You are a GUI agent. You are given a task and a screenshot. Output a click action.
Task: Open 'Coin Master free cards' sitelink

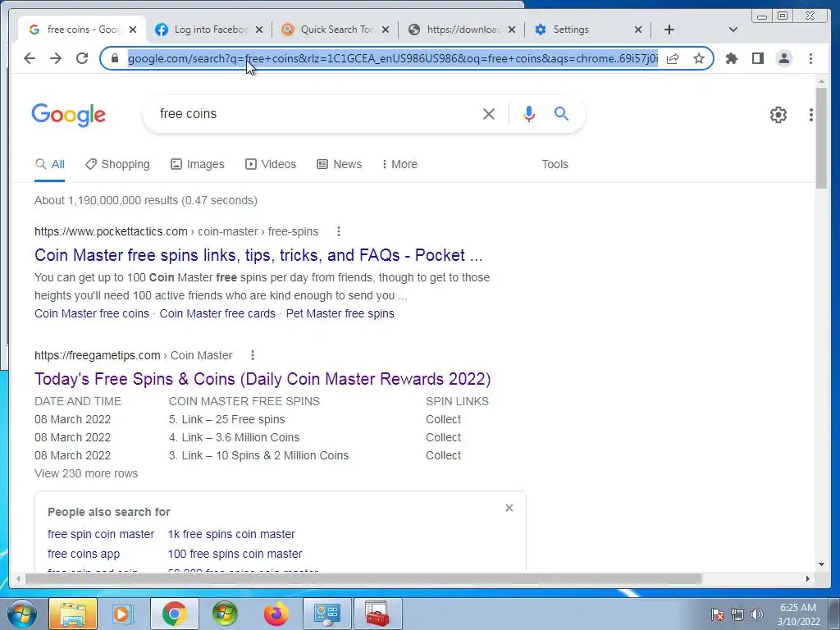217,313
